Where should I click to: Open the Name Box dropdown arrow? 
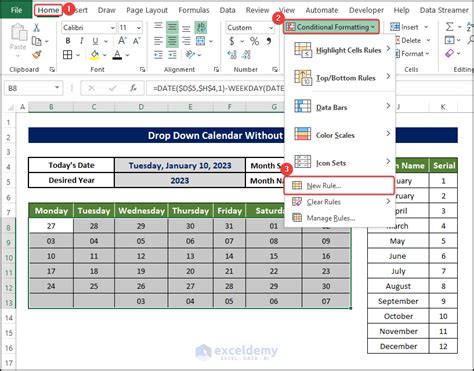tap(57, 88)
